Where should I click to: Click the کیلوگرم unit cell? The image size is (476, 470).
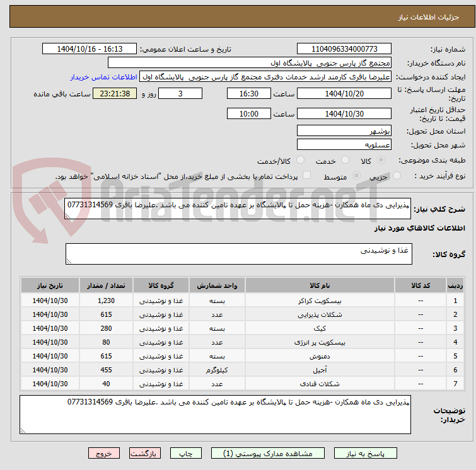217,370
